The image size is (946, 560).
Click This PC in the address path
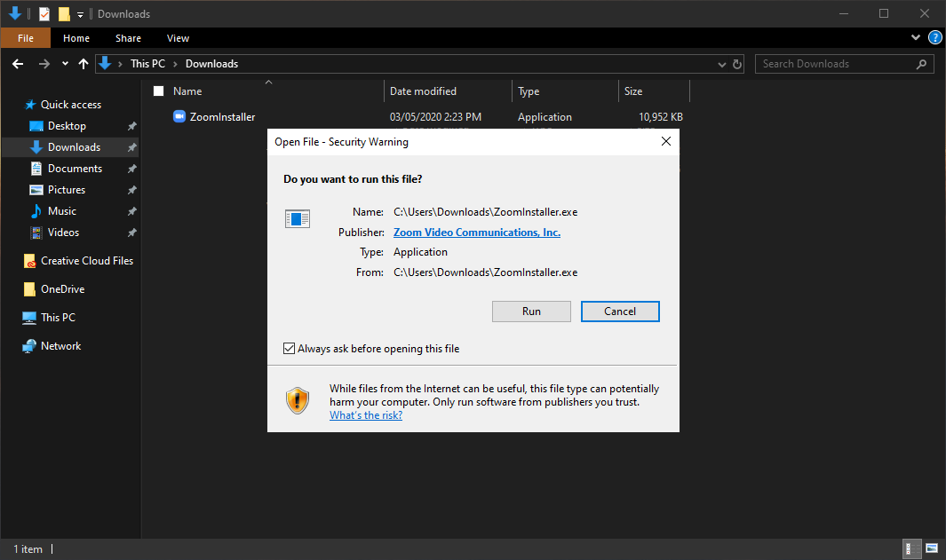[x=147, y=64]
